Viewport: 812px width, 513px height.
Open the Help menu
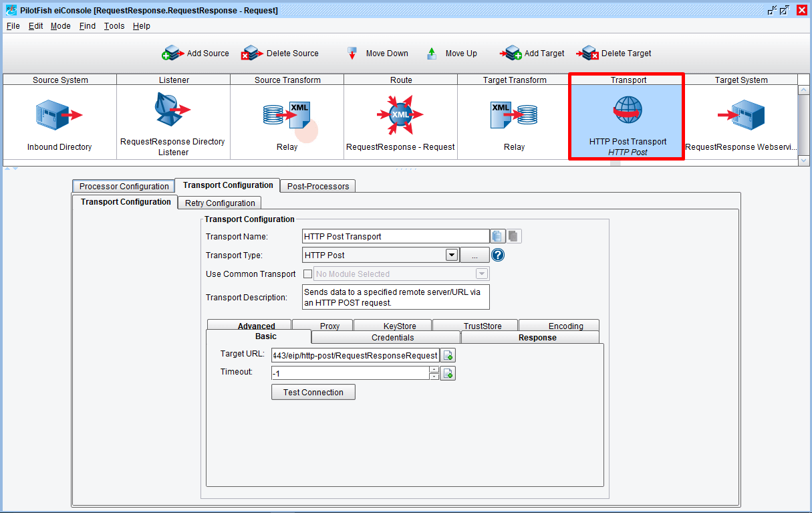[142, 26]
